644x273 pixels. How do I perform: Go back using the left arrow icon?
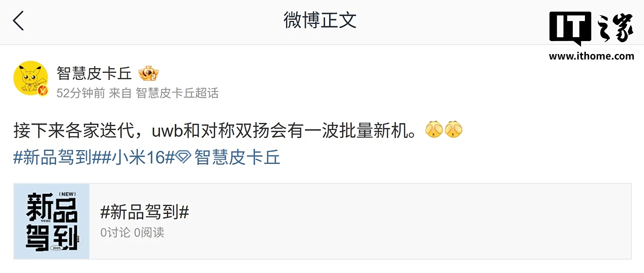tap(18, 21)
